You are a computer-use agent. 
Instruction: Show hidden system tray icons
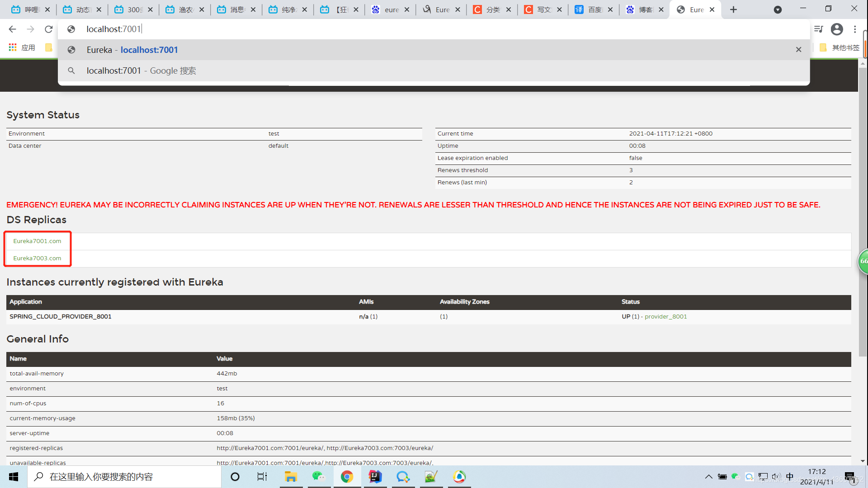pos(708,477)
